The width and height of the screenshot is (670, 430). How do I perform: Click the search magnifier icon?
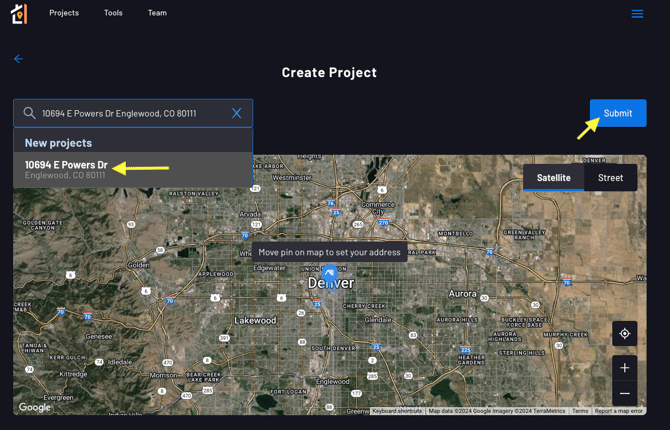(x=29, y=113)
